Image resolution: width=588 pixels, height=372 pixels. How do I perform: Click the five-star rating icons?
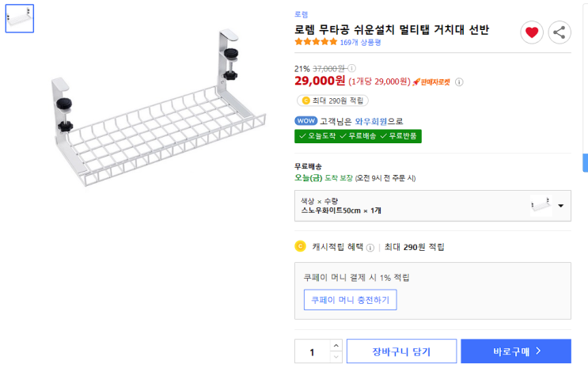pyautogui.click(x=316, y=43)
